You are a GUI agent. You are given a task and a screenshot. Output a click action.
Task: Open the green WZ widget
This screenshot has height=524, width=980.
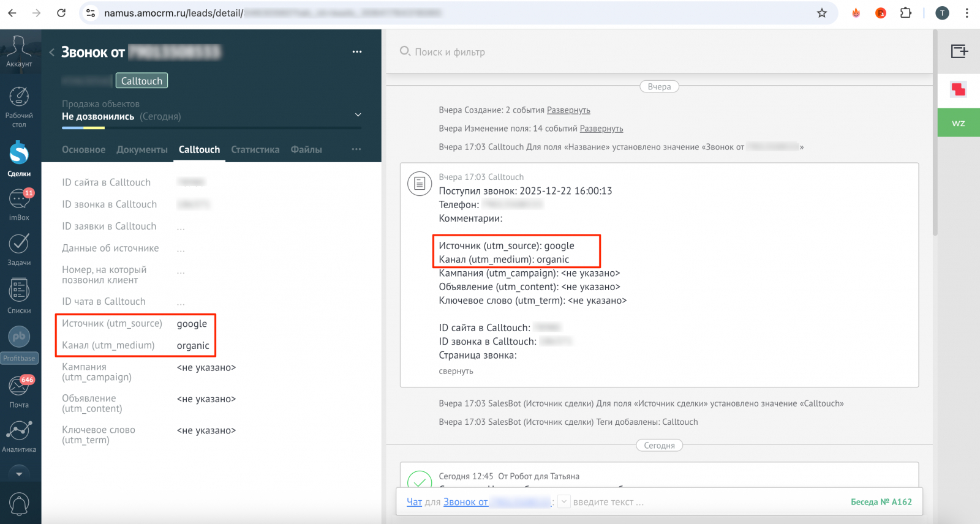(959, 123)
